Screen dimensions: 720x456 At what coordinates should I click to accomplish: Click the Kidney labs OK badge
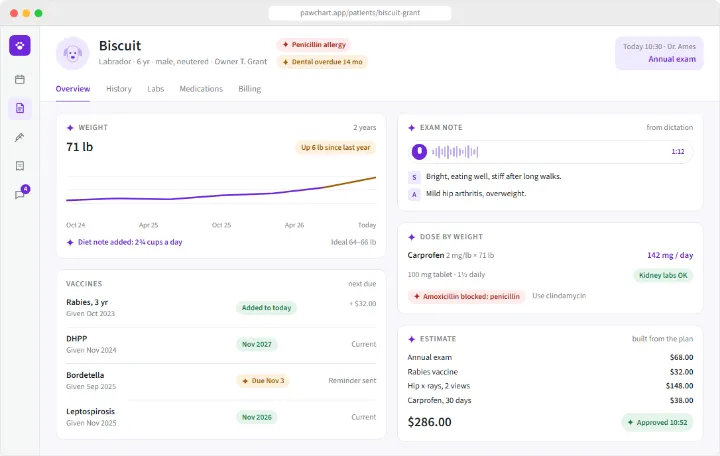tap(663, 276)
